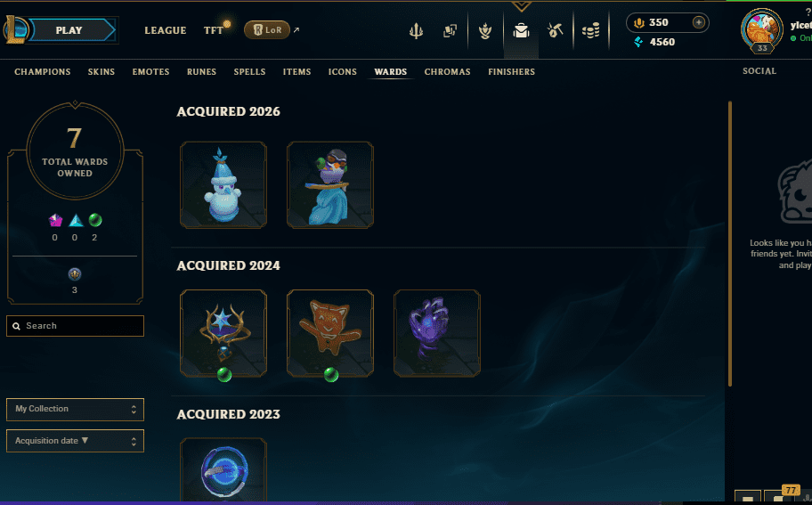Switch to the CHROMAS tab
Viewport: 812px width, 505px height.
448,72
